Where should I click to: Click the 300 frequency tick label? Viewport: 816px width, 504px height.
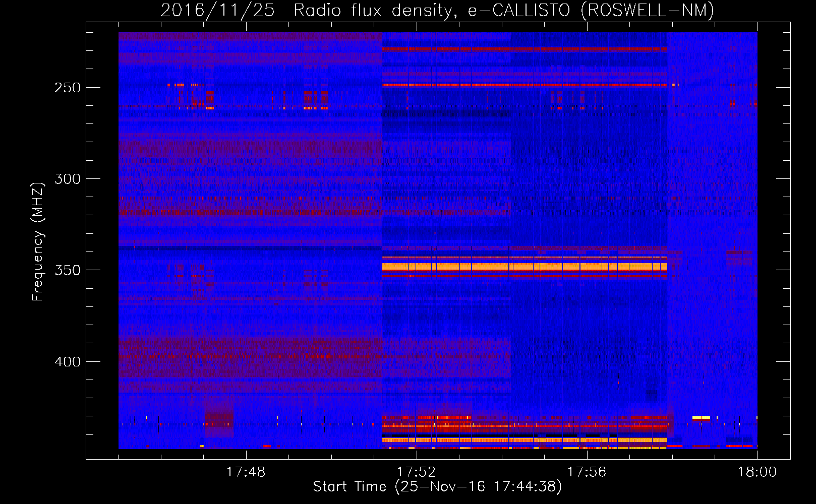pos(68,179)
